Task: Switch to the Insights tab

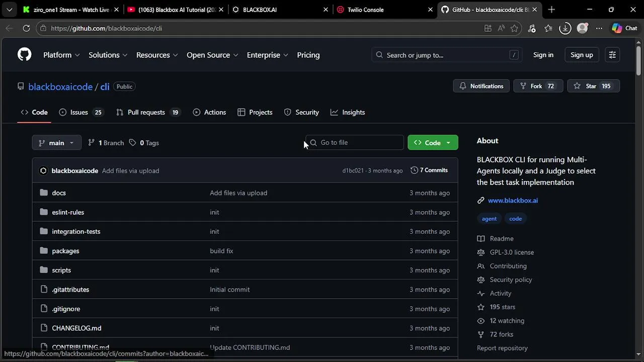Action: (348, 112)
